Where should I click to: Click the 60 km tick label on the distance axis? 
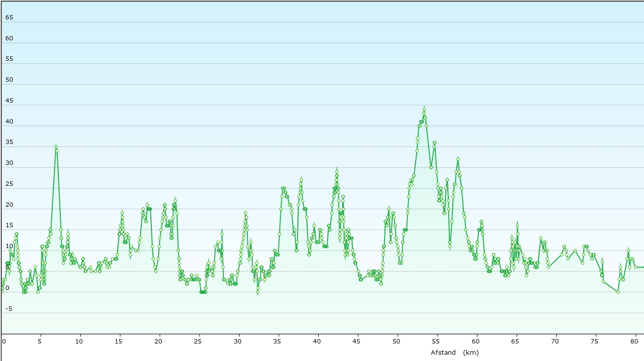[476, 342]
